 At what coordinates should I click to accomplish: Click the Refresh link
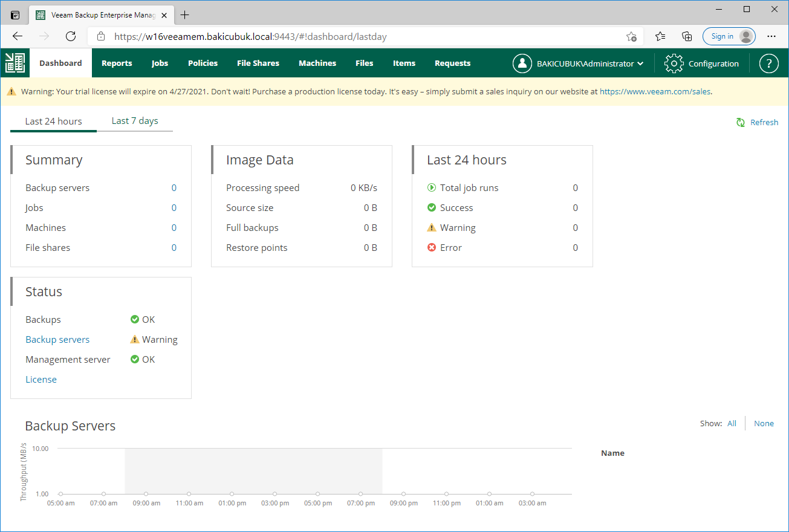(x=764, y=122)
